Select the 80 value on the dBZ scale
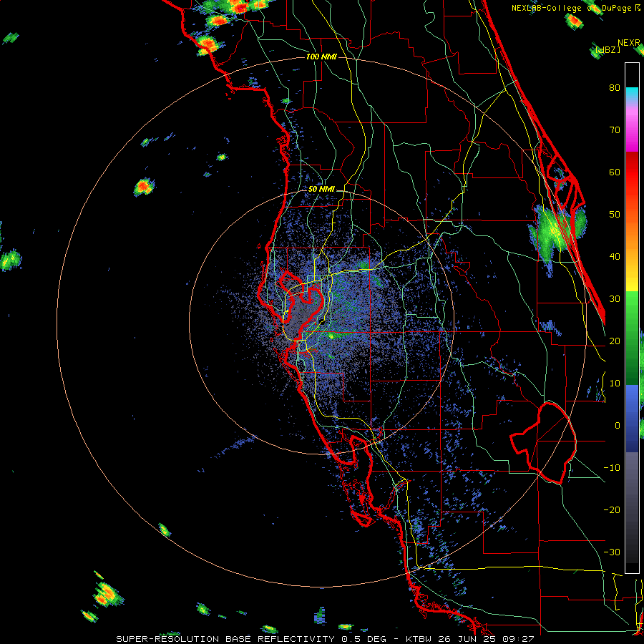Screen dimensions: 644x644 click(x=615, y=87)
